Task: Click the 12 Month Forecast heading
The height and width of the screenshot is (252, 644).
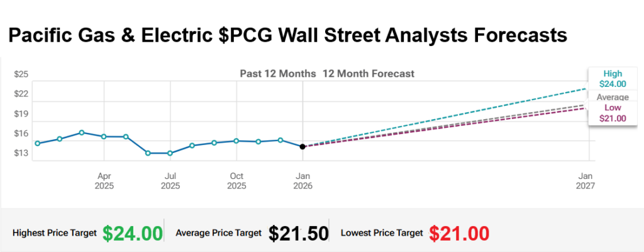Action: click(x=369, y=73)
